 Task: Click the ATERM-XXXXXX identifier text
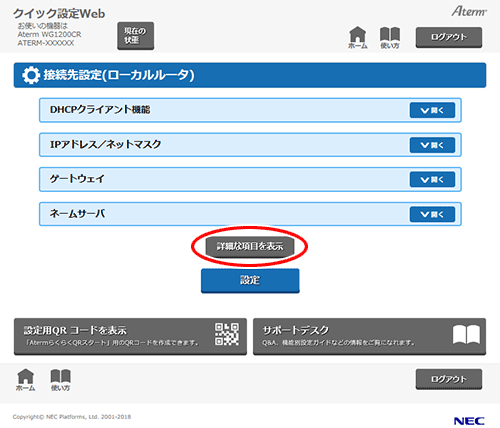(x=46, y=43)
